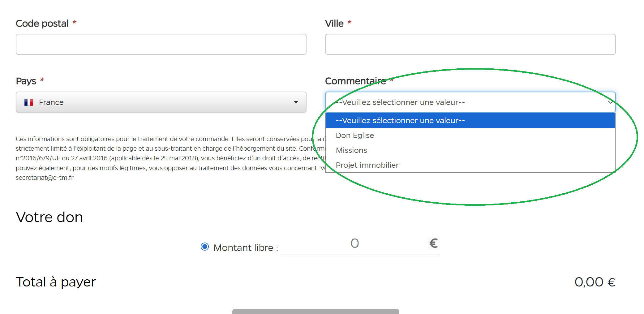644x314 pixels.
Task: Click the 0,00 € total amount
Action: [595, 282]
